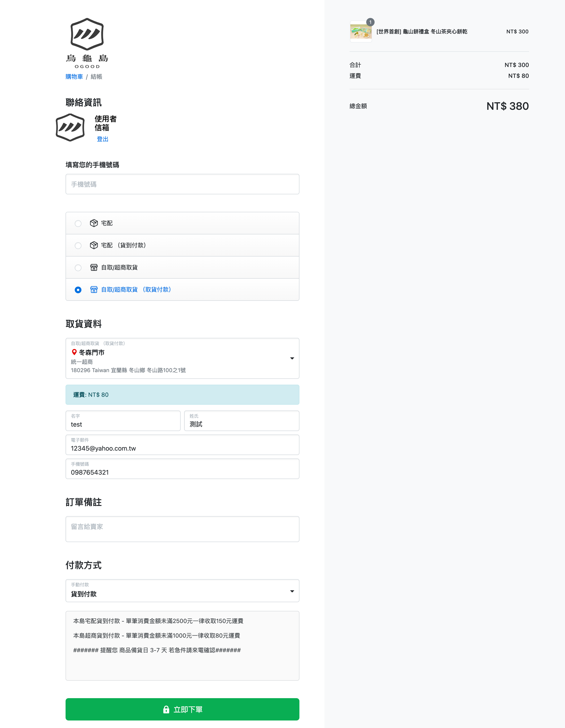Screen dimensions: 565x728
Task: Click the 登出 logout link
Action: [x=102, y=139]
